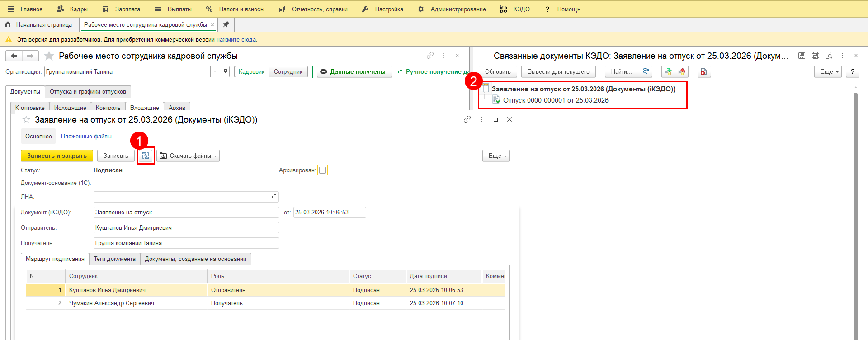This screenshot has width=868, height=340.
Task: Click the cancel posting icon in related panel
Action: click(681, 71)
